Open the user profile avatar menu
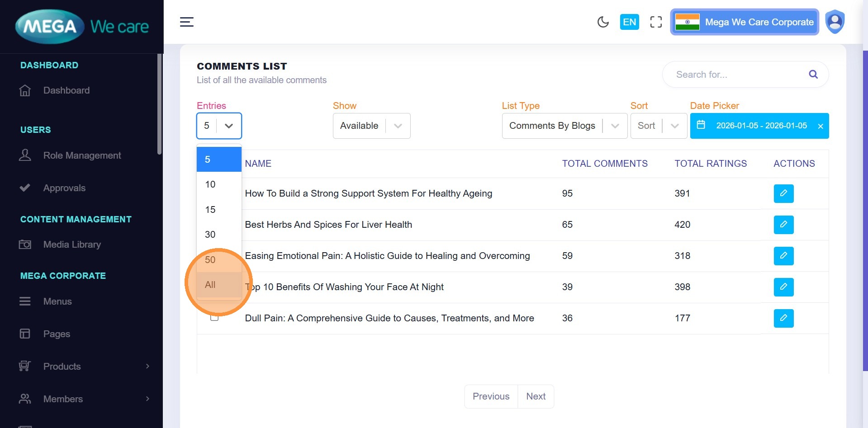 click(835, 22)
